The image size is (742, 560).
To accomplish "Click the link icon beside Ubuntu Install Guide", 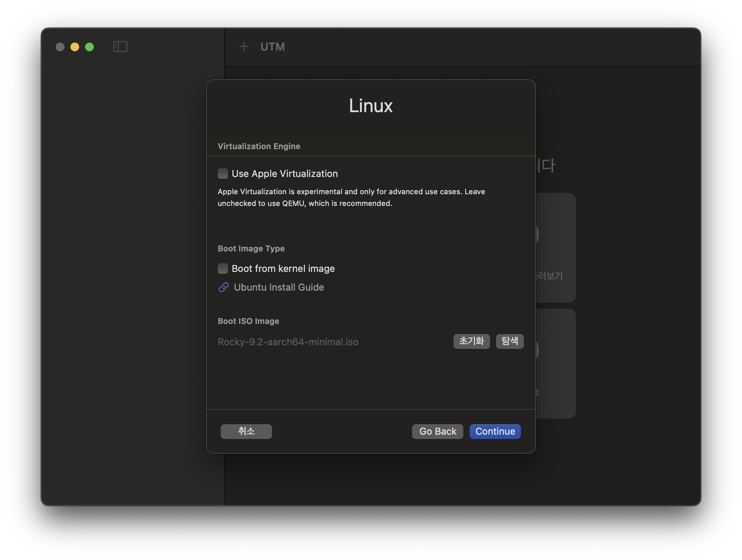I will [x=224, y=287].
